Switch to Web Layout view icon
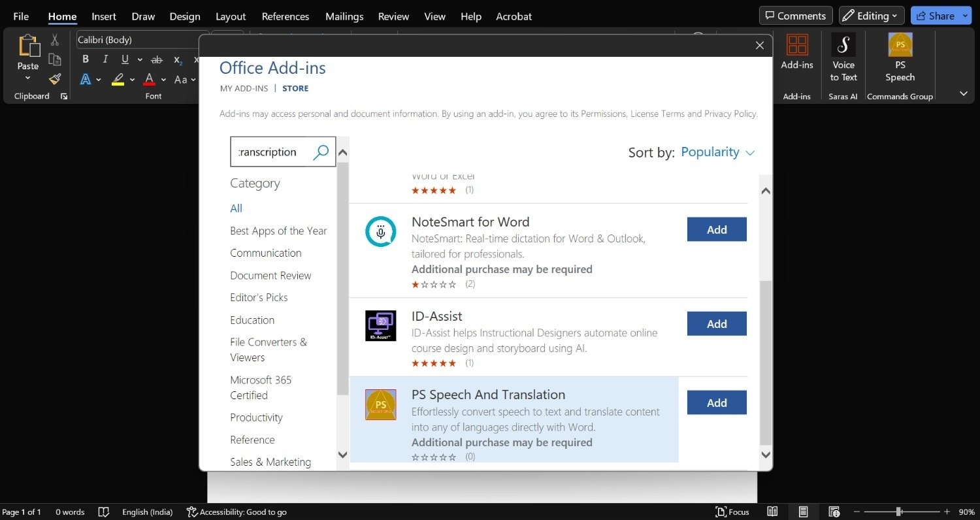The height and width of the screenshot is (520, 980). [x=834, y=512]
